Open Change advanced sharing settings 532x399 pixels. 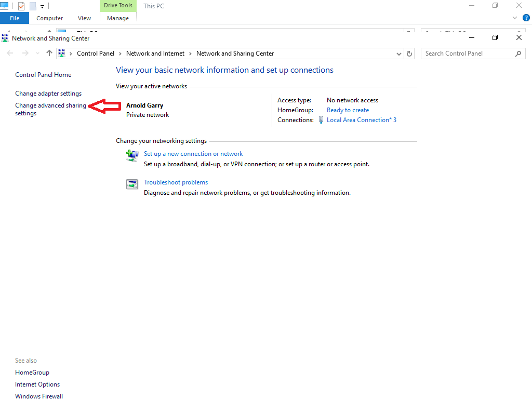tap(50, 109)
